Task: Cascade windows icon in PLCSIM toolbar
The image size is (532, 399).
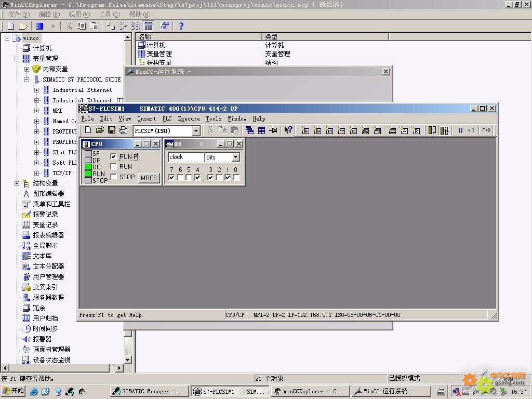Action: 249,130
